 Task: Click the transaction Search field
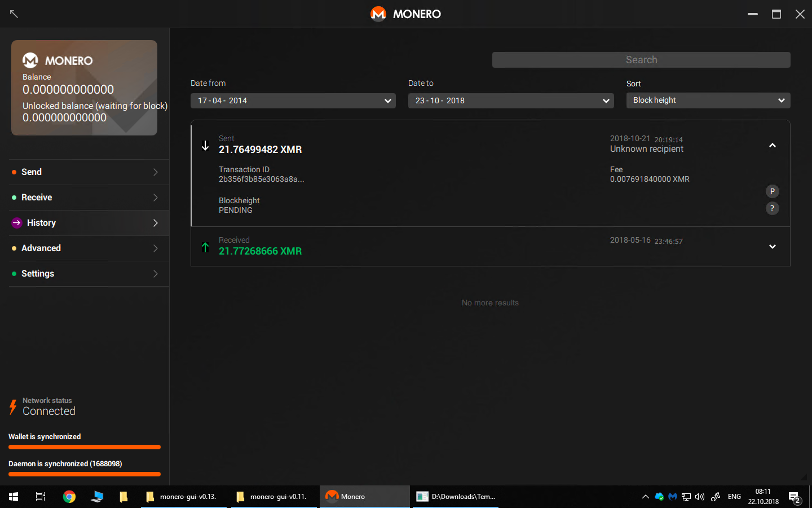pyautogui.click(x=641, y=60)
